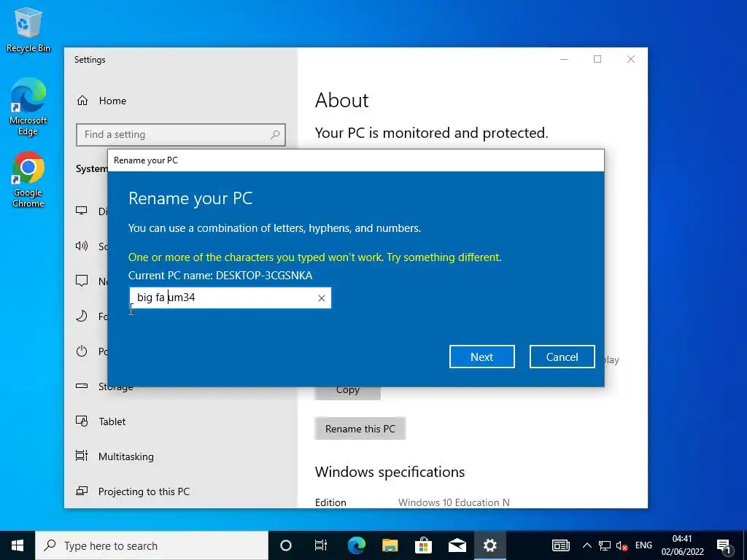Select the Focus assist moon icon
This screenshot has width=747, height=560.
82,316
